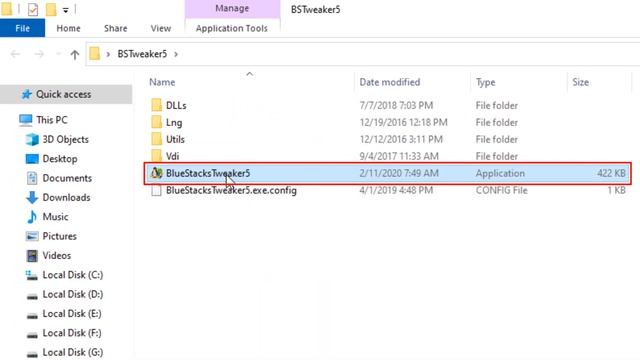Select the DLLs folder
Image resolution: width=640 pixels, height=360 pixels.
[176, 105]
